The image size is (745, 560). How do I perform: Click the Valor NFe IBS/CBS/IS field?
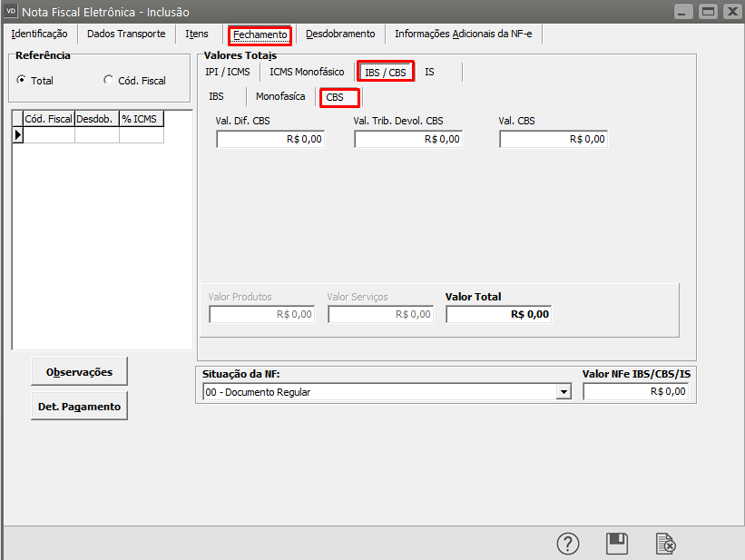tap(635, 392)
